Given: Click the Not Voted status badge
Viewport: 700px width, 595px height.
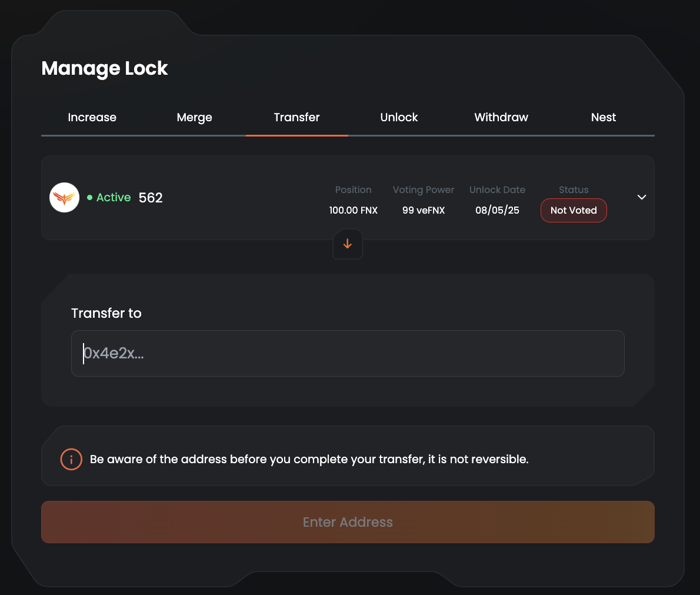Looking at the screenshot, I should click(x=574, y=210).
